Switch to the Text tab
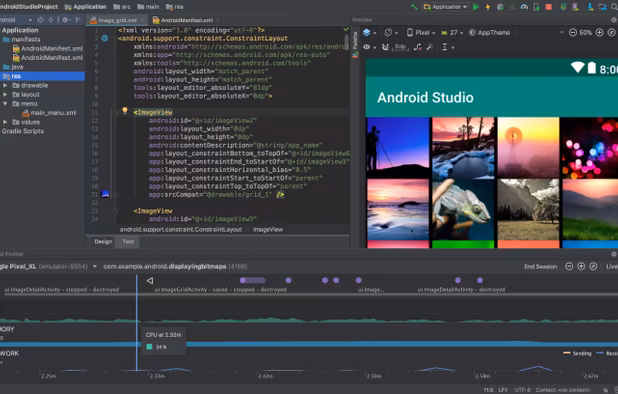The width and height of the screenshot is (618, 394). (x=128, y=242)
